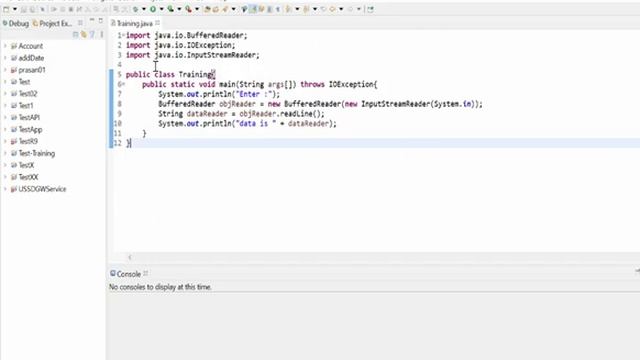Click the Save icon in the toolbar
The width and height of the screenshot is (640, 360).
click(x=24, y=9)
